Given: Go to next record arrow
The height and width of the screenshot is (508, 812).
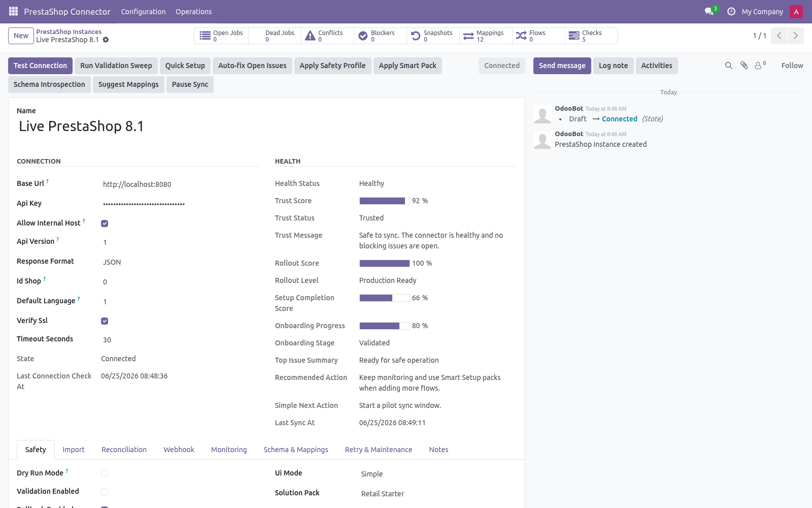Looking at the screenshot, I should [795, 36].
